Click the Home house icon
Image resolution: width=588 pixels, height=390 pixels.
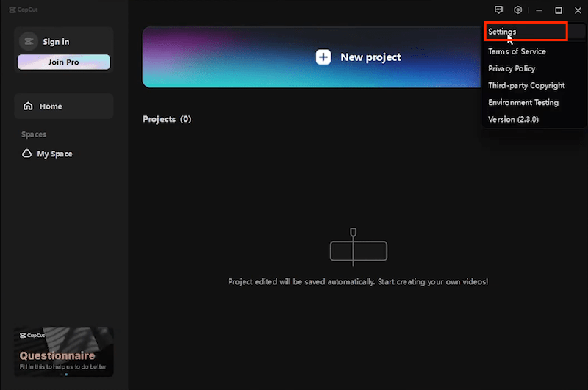28,106
